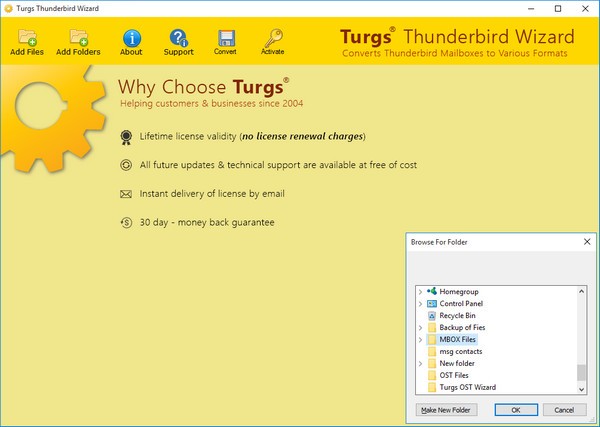Cancel the Browse For Folder dialog
This screenshot has height=427, width=600.
tap(564, 410)
